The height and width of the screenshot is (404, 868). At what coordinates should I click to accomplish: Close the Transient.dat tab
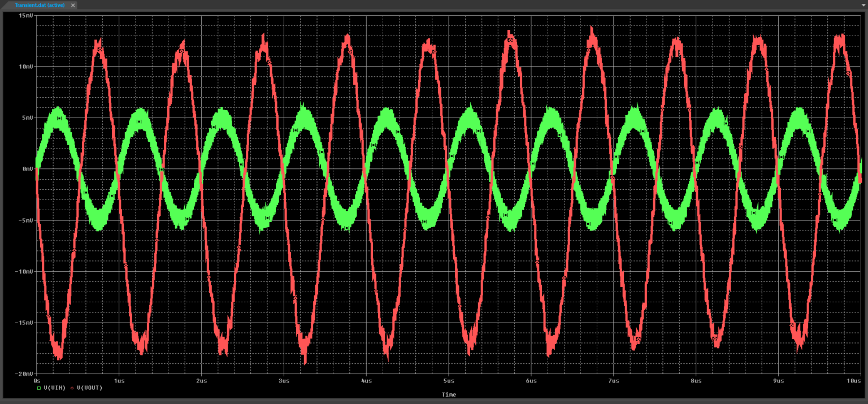(x=72, y=5)
